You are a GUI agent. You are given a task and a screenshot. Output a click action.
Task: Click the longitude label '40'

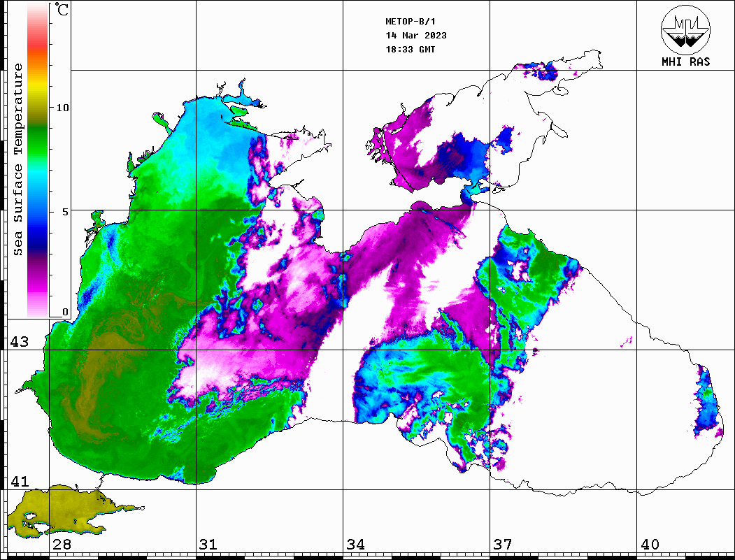(650, 545)
